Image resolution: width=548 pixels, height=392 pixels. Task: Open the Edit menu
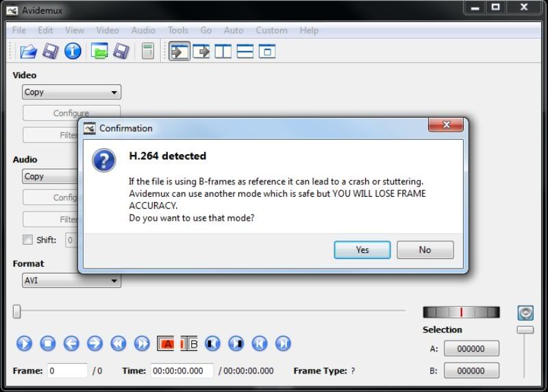point(45,30)
